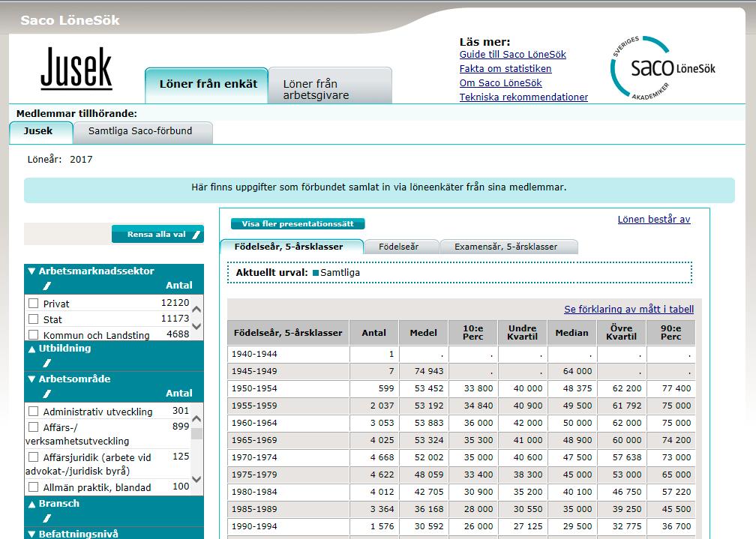The width and height of the screenshot is (756, 539).
Task: Click the Jusek logo
Action: tap(76, 68)
